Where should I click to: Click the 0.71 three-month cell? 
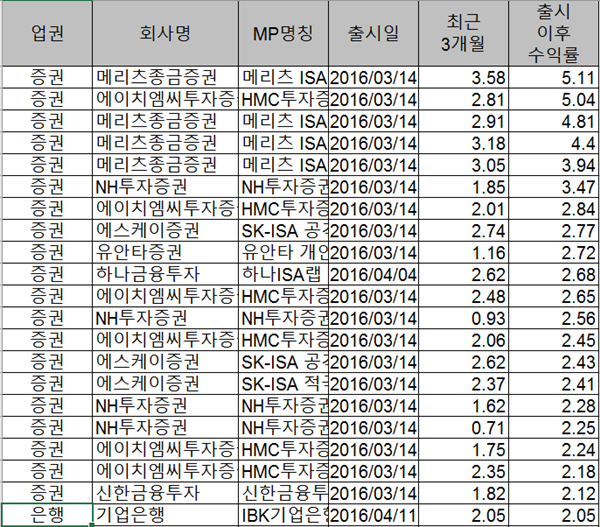(463, 427)
